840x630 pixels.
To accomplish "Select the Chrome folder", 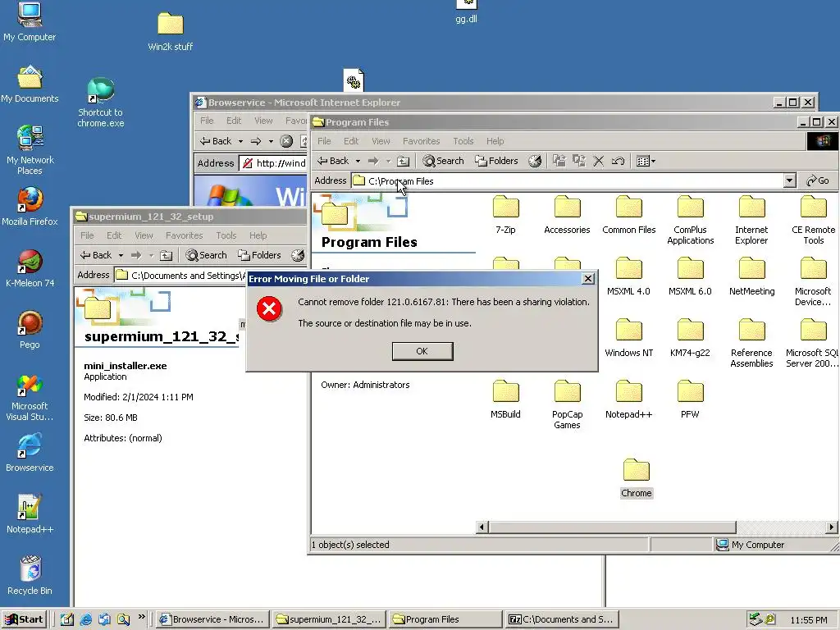I will [x=637, y=478].
